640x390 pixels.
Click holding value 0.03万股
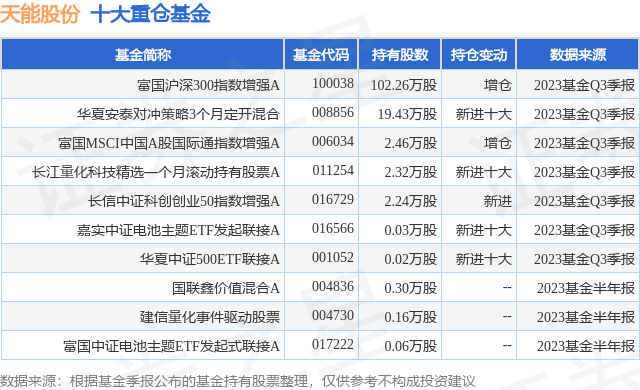pos(411,230)
